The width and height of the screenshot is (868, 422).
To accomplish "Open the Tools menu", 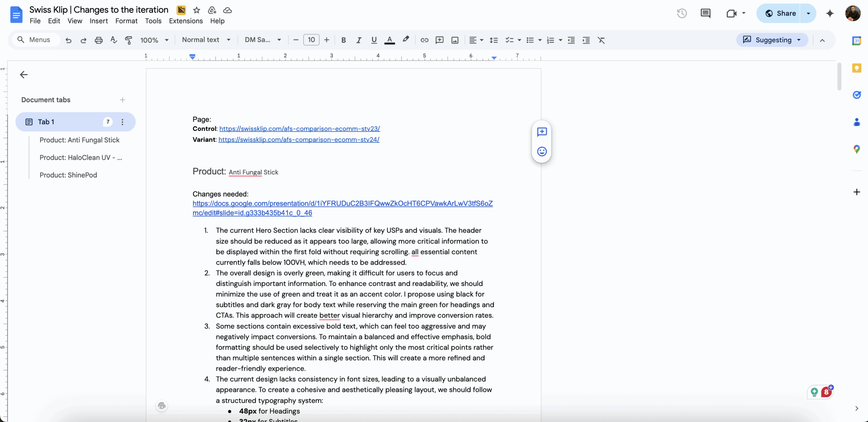I will click(x=153, y=21).
